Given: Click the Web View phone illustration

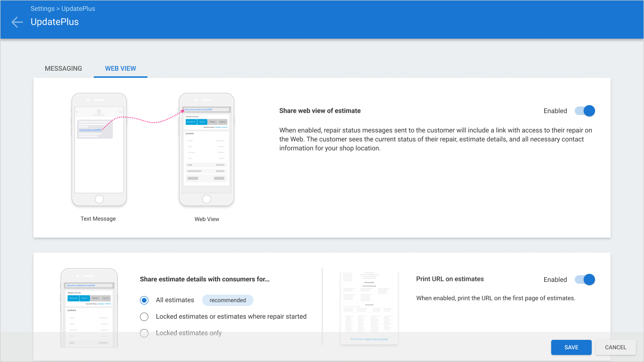Looking at the screenshot, I should coord(206,149).
